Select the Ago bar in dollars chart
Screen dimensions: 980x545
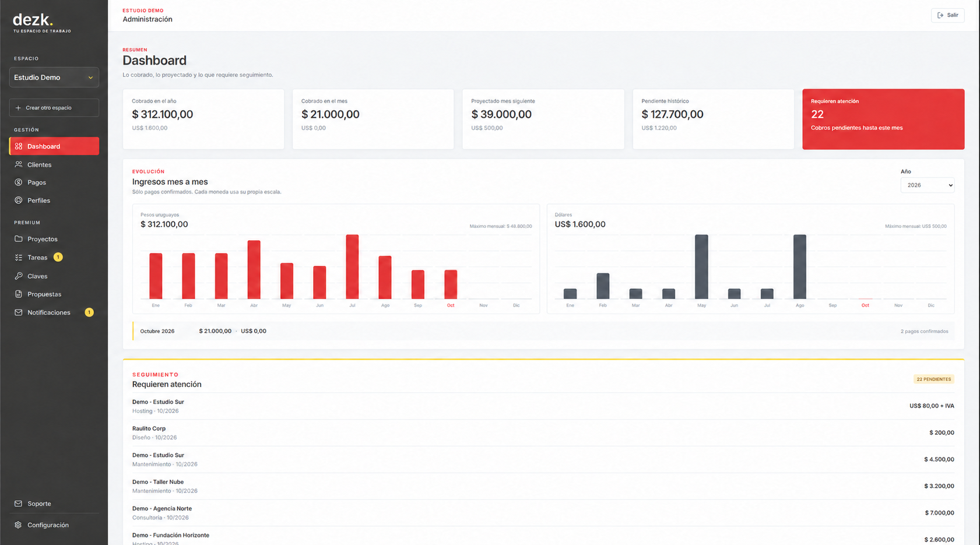[x=800, y=267]
